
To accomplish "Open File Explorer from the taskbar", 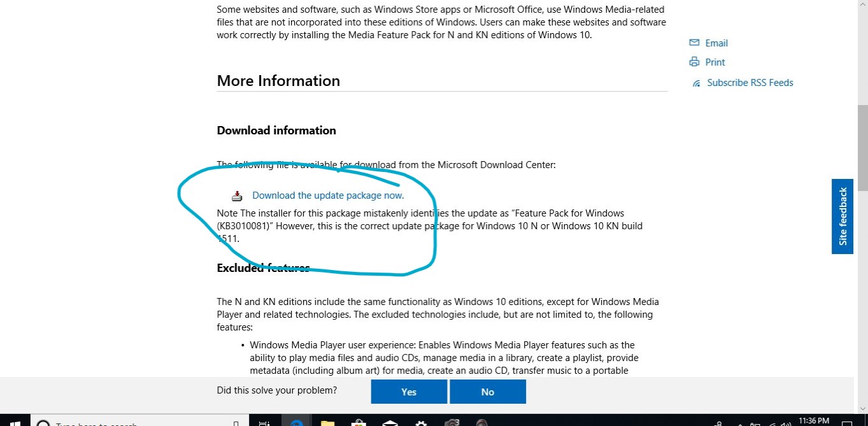I will point(327,421).
